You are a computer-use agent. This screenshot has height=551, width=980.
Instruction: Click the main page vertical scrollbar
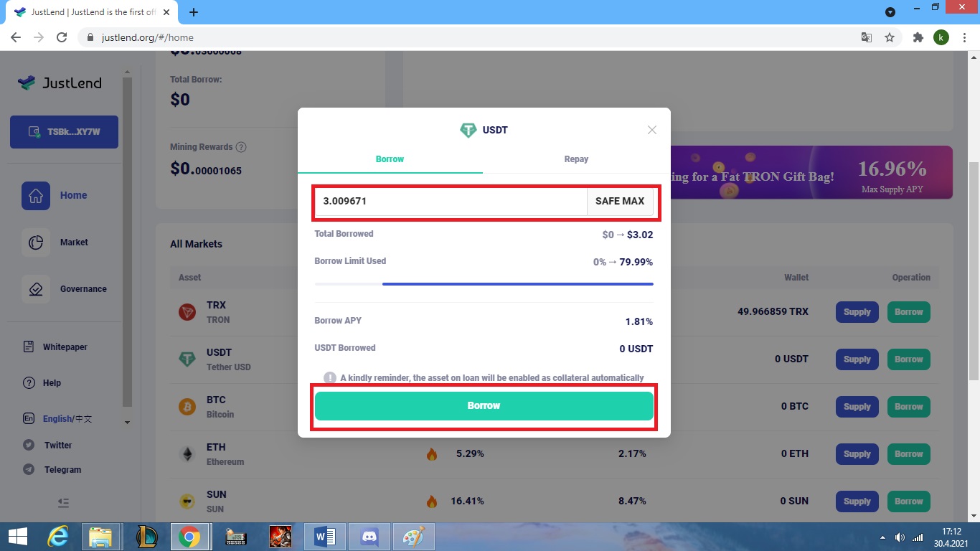tap(974, 271)
